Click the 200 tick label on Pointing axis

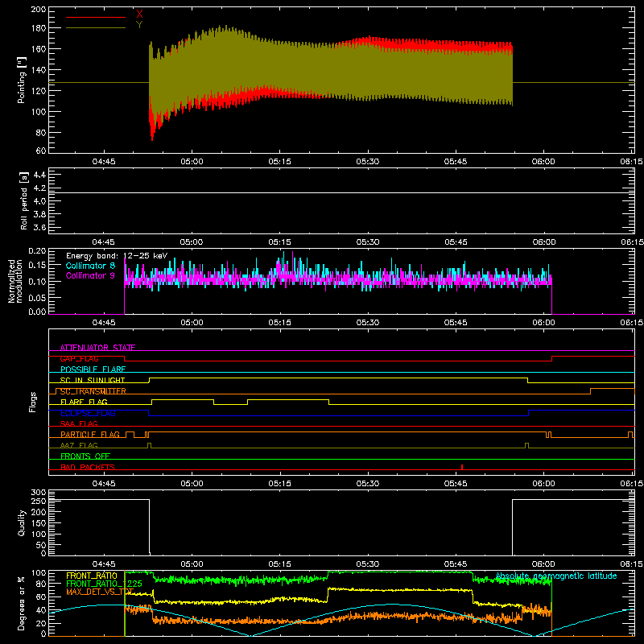coord(38,10)
